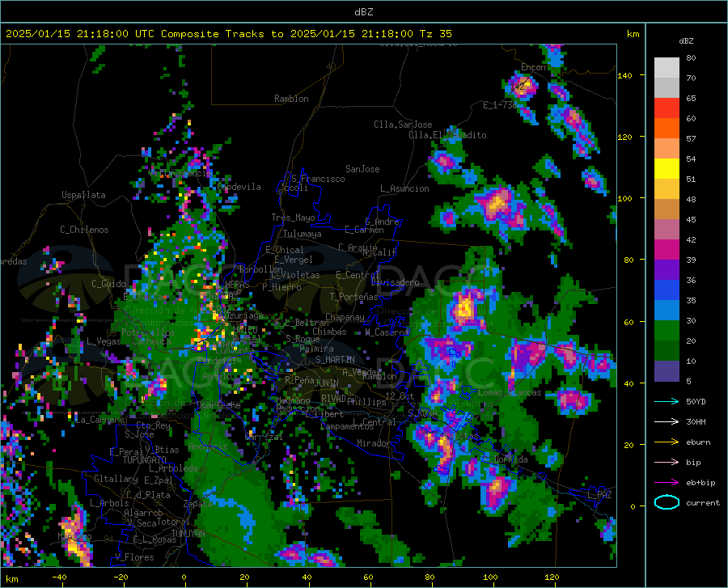Screen dimensions: 728x588
Task: Click the '120' tick on bottom km axis
Action: [552, 577]
